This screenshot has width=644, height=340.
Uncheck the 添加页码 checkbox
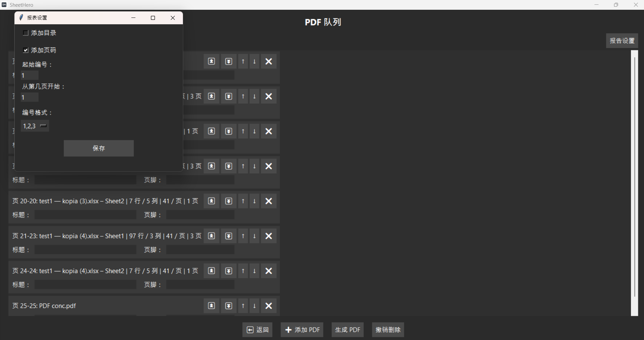pos(26,50)
